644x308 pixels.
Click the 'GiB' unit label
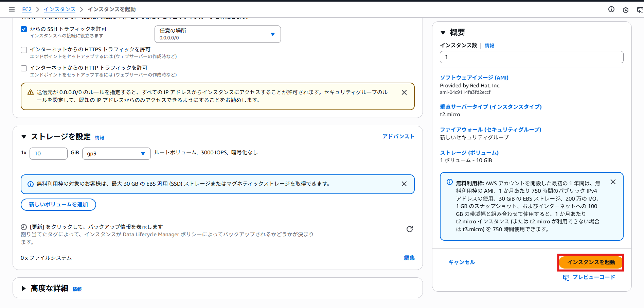click(x=75, y=153)
